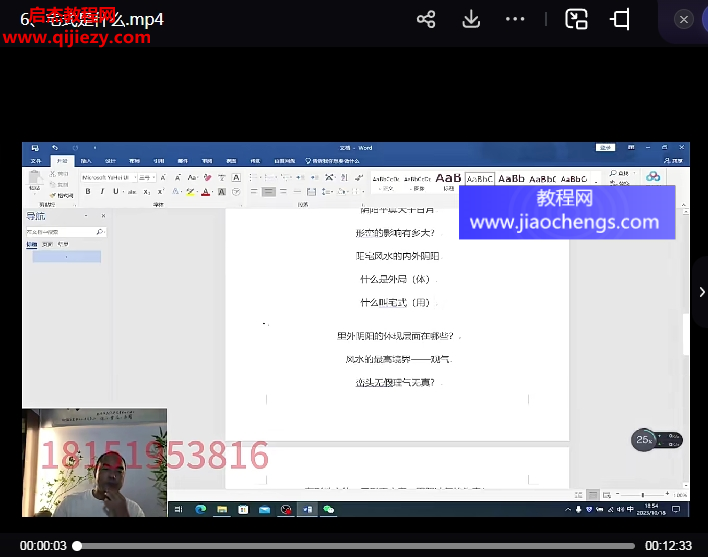The image size is (708, 557).
Task: Close the video player with X button
Action: 684,19
